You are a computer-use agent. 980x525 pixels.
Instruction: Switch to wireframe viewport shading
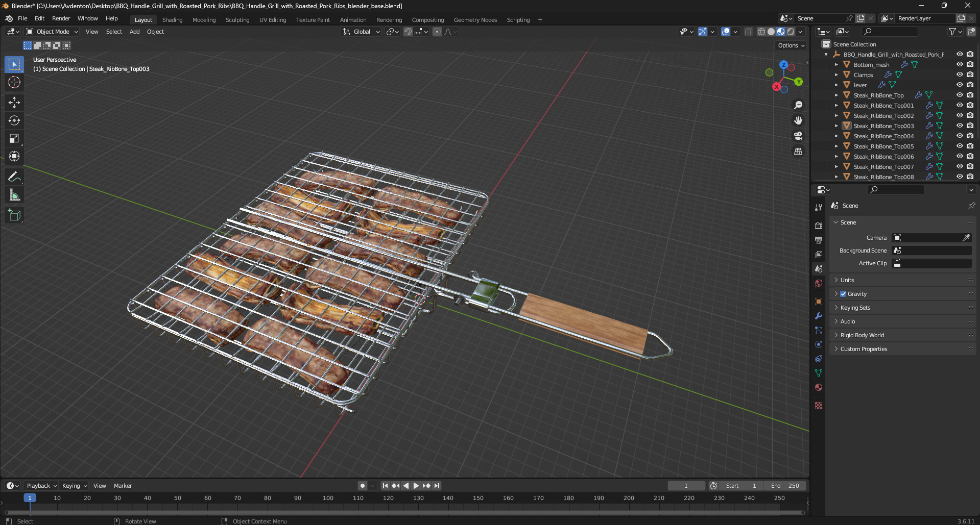tap(761, 32)
